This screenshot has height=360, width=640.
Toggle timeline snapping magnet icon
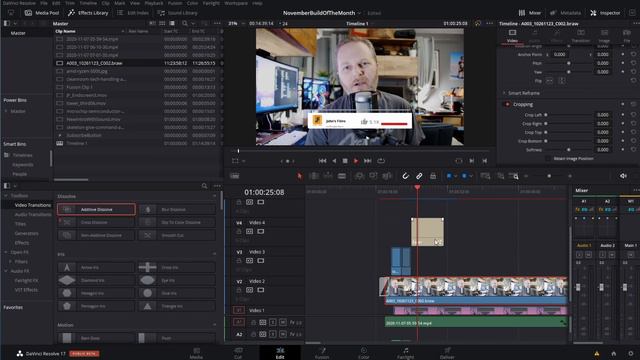(x=405, y=176)
